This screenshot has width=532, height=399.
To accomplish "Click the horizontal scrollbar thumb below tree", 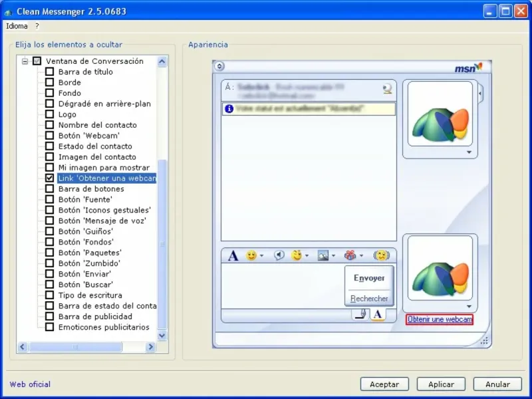I will pyautogui.click(x=75, y=346).
